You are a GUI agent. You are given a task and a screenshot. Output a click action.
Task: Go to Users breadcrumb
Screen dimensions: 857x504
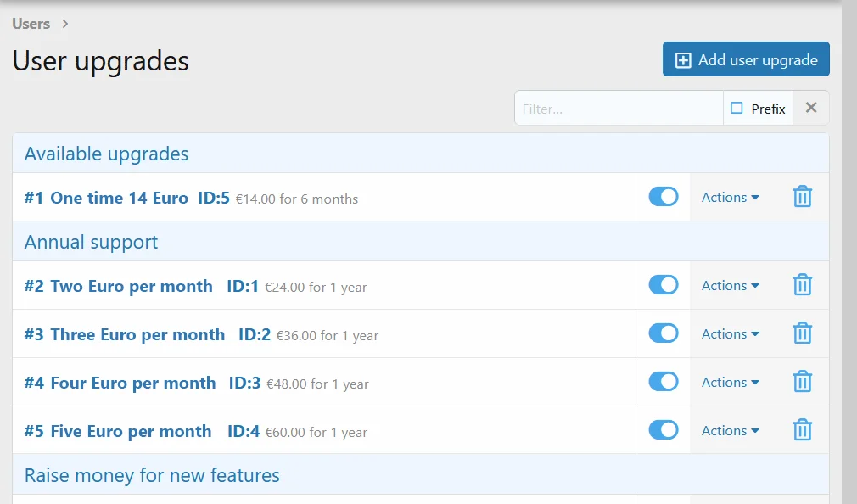pyautogui.click(x=31, y=24)
